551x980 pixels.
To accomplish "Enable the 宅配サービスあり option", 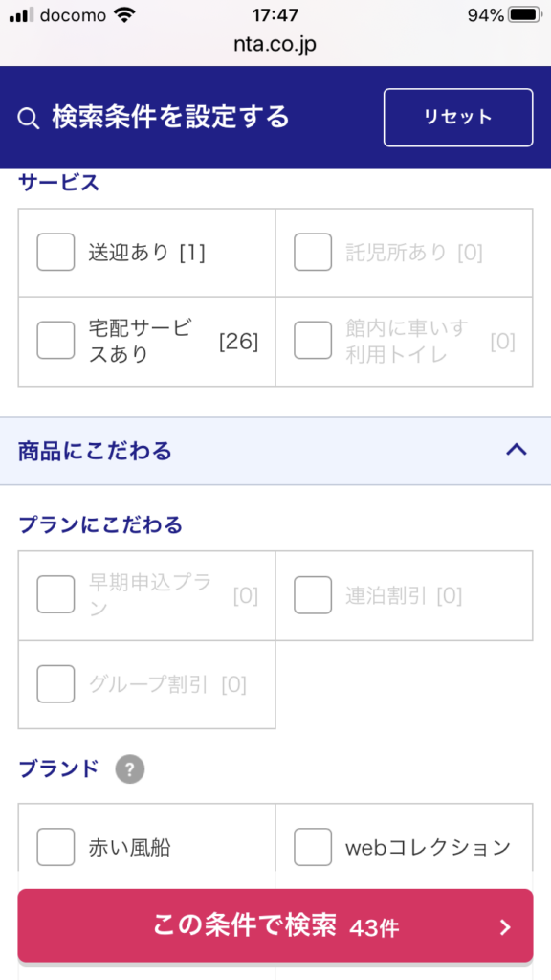I will click(55, 341).
